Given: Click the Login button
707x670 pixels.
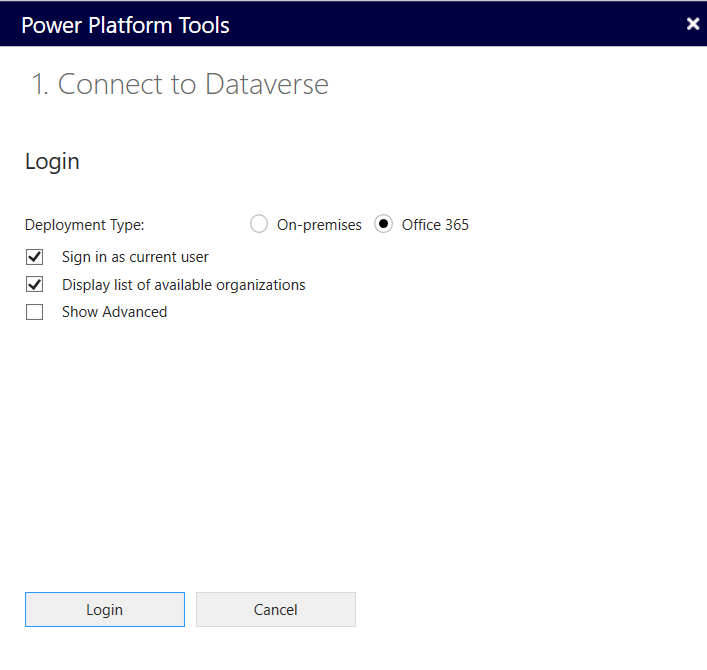Looking at the screenshot, I should pyautogui.click(x=105, y=610).
